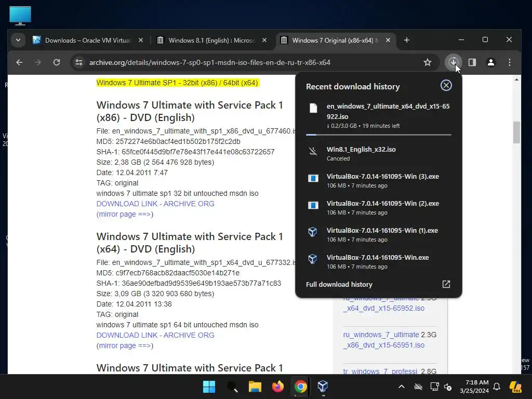
Task: Click icon of VirtualBox Win (1).exe entry
Action: 312,232
